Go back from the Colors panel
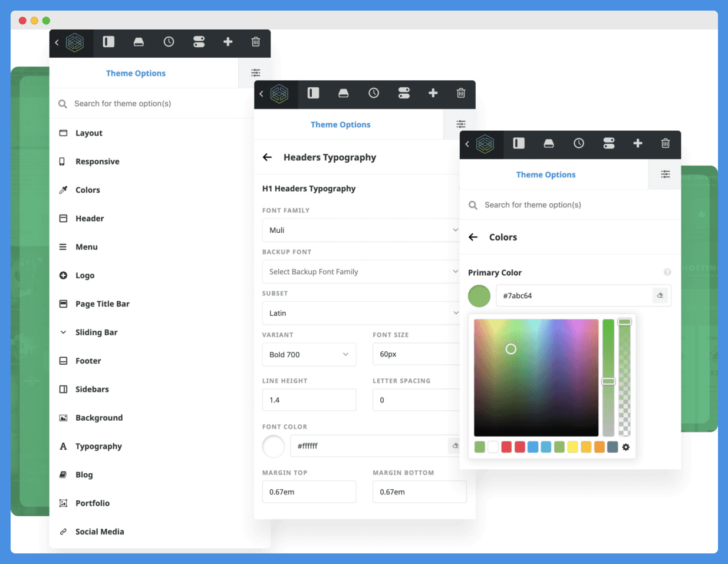 click(x=472, y=237)
